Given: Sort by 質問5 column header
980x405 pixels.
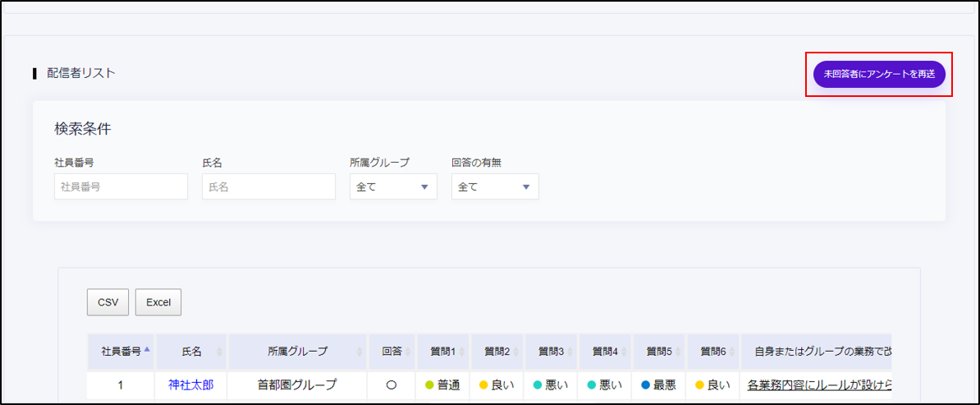Looking at the screenshot, I should (x=659, y=351).
